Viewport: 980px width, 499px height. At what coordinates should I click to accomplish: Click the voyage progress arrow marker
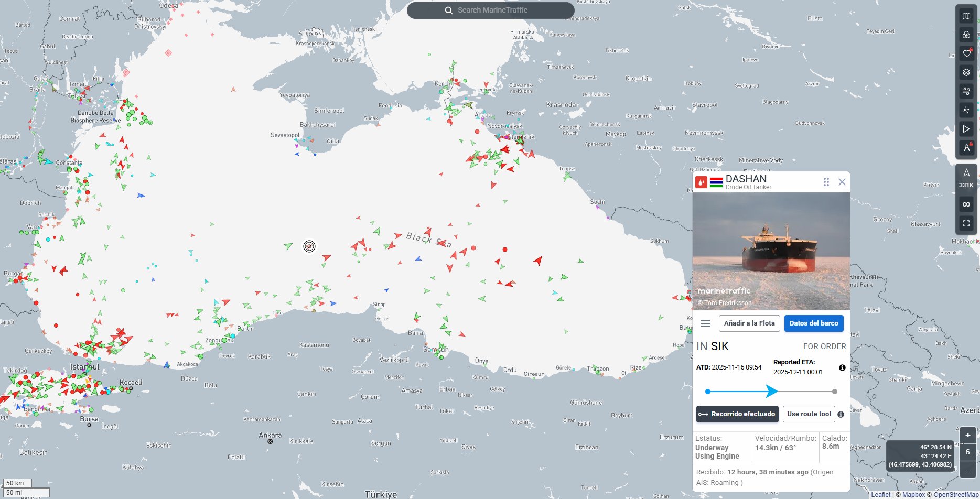tap(771, 391)
